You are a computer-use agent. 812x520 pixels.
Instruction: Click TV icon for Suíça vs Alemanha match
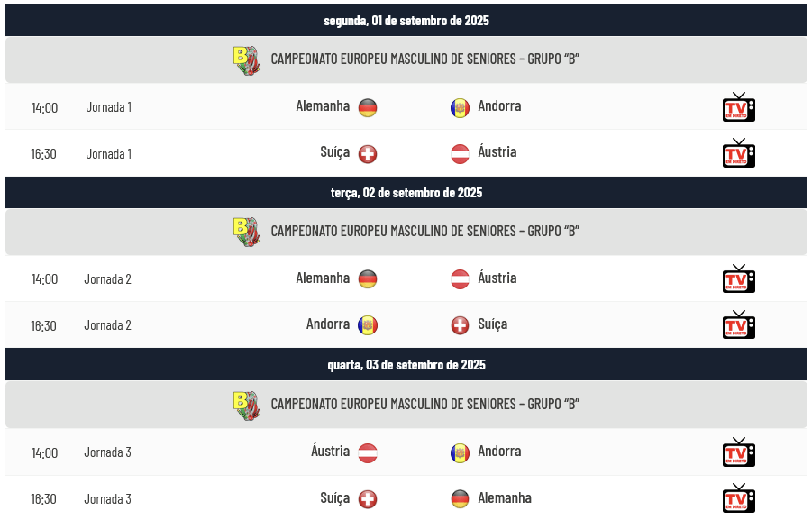pyautogui.click(x=738, y=498)
